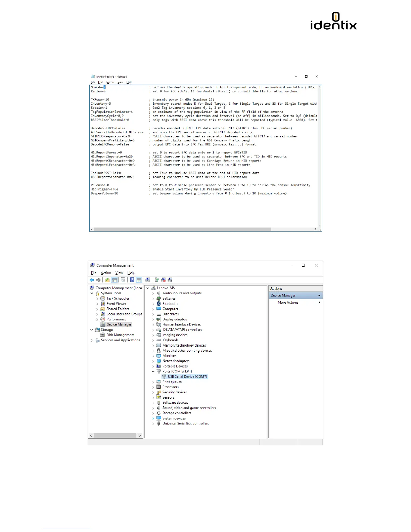Viewport: 411px width, 532px height.
Task: Go back using the blue Back arrow in Computer Management
Action: (x=92, y=280)
